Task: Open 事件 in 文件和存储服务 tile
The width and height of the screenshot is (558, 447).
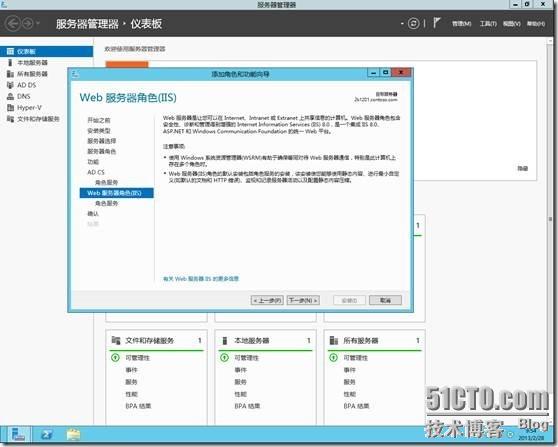Action: pyautogui.click(x=131, y=370)
